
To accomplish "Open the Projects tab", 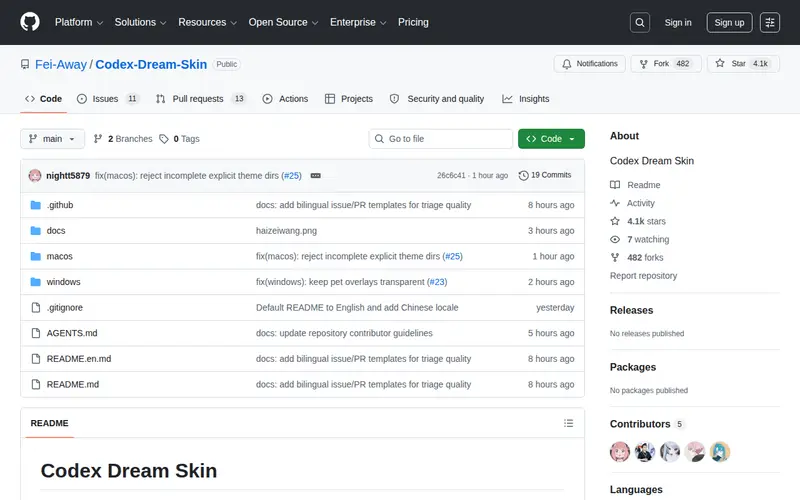I will point(349,99).
